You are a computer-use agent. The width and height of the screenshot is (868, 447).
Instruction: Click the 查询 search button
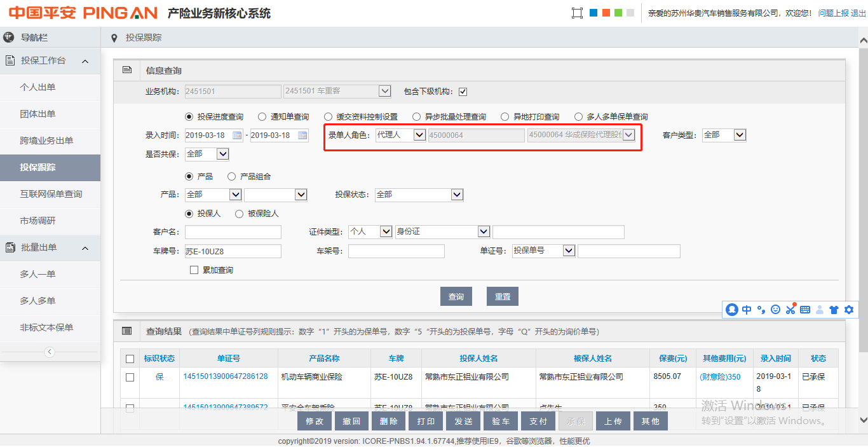click(x=456, y=296)
